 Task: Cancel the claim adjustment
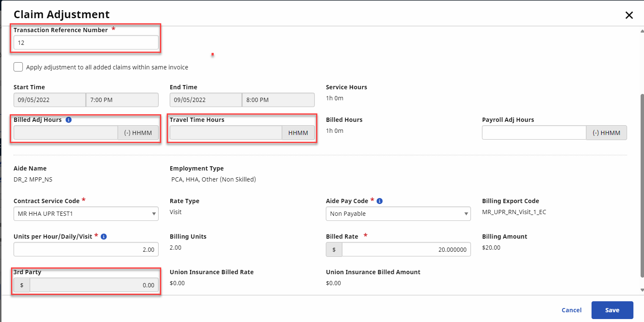[571, 310]
